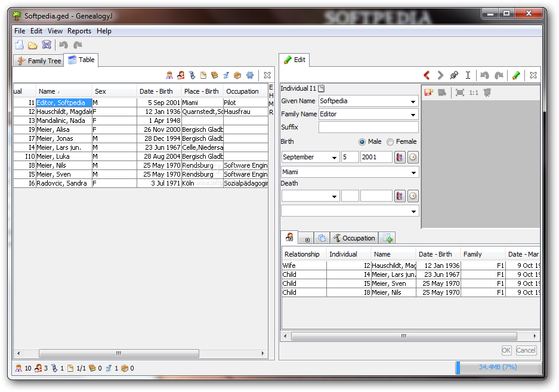Open the death month dropdown

tap(334, 196)
